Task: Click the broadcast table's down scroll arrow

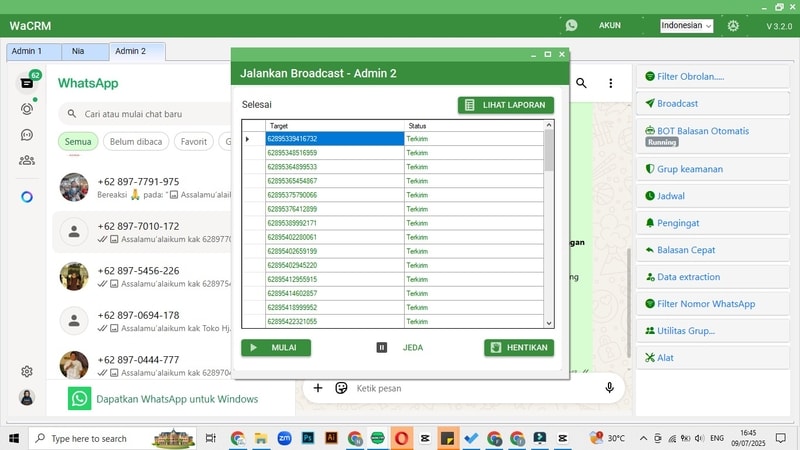Action: 549,323
